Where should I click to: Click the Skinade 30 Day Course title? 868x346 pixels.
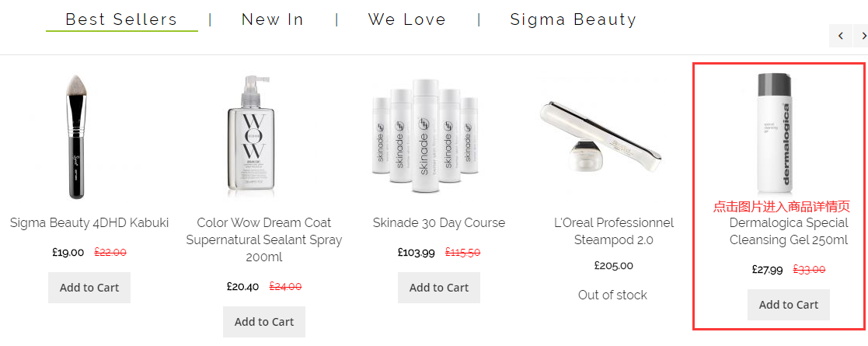coord(439,223)
